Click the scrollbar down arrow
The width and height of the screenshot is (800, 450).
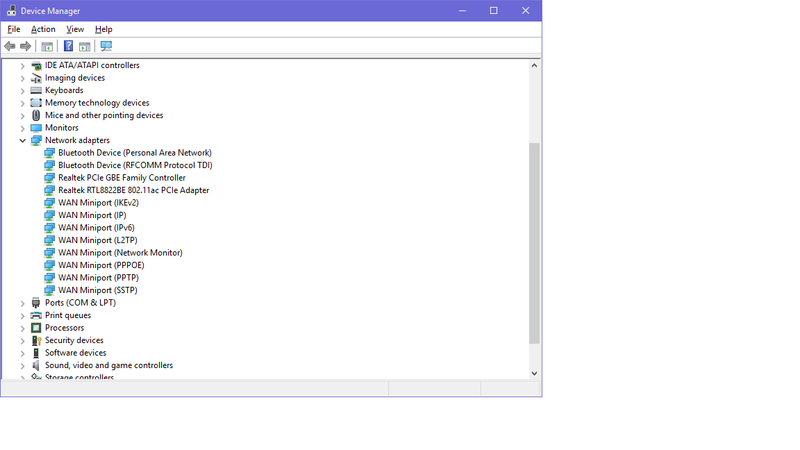534,373
